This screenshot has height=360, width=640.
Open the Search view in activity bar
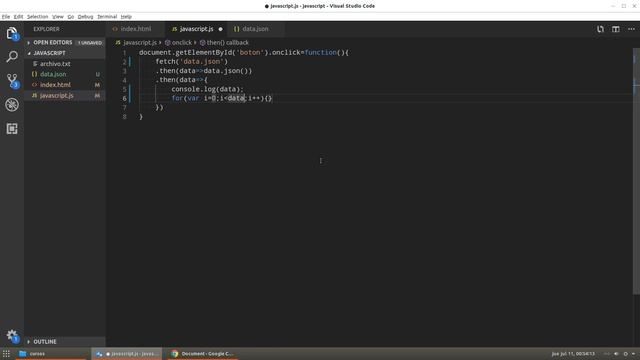[x=12, y=56]
